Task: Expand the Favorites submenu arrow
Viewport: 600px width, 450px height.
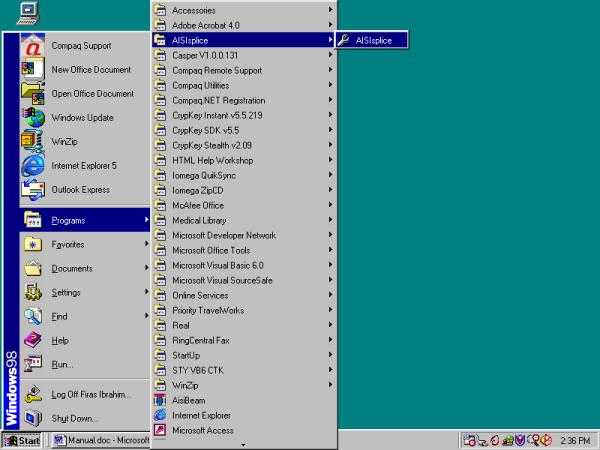Action: coord(146,243)
